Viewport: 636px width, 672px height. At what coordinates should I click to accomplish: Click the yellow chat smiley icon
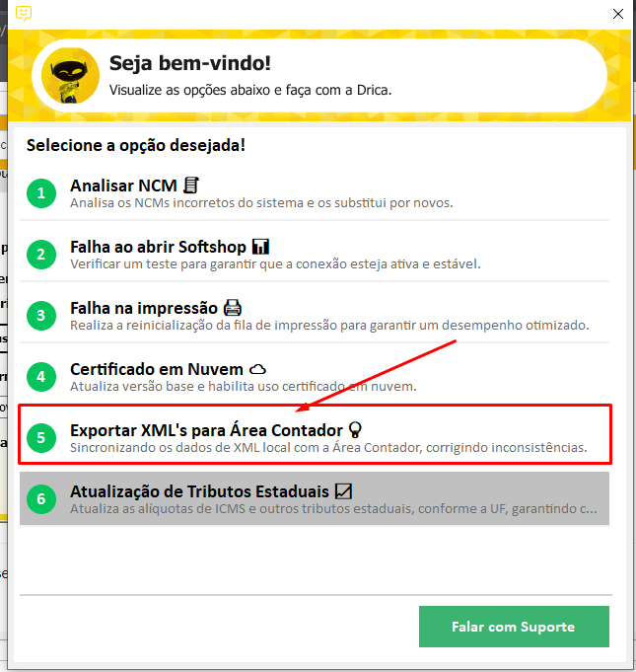point(24,13)
